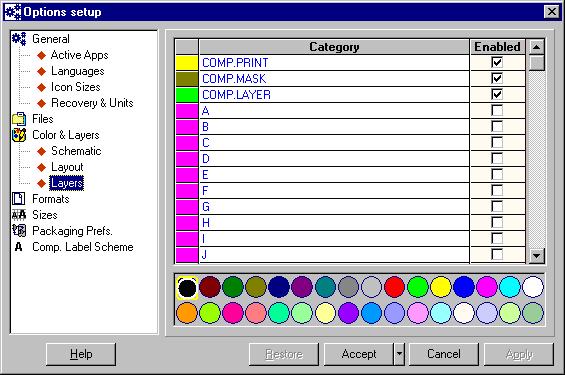
Task: Click the diamond bullet beside Recovery & Units
Action: click(x=41, y=103)
